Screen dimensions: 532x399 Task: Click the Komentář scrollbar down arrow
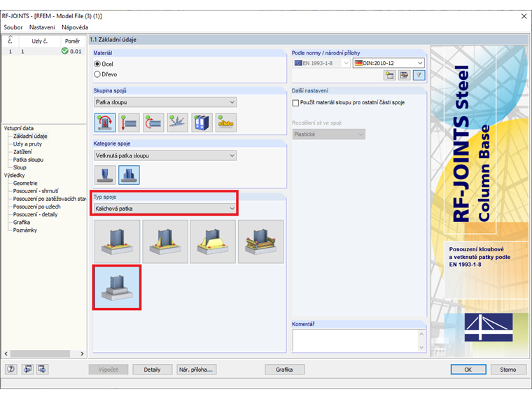[x=421, y=347]
